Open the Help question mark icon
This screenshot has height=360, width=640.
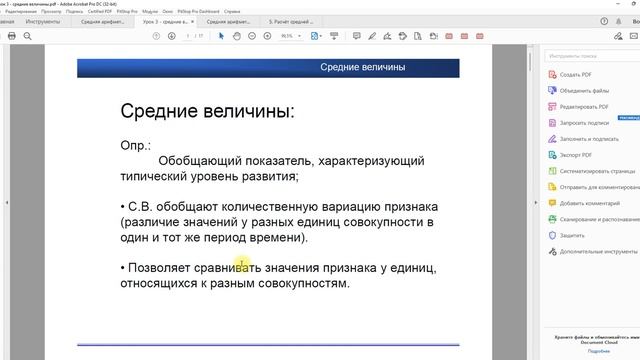[604, 21]
